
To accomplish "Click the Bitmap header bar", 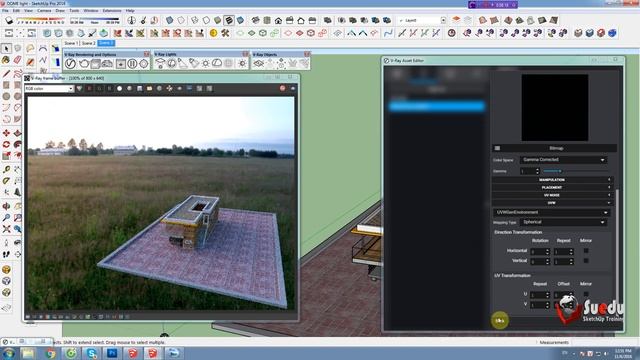I will click(x=555, y=148).
